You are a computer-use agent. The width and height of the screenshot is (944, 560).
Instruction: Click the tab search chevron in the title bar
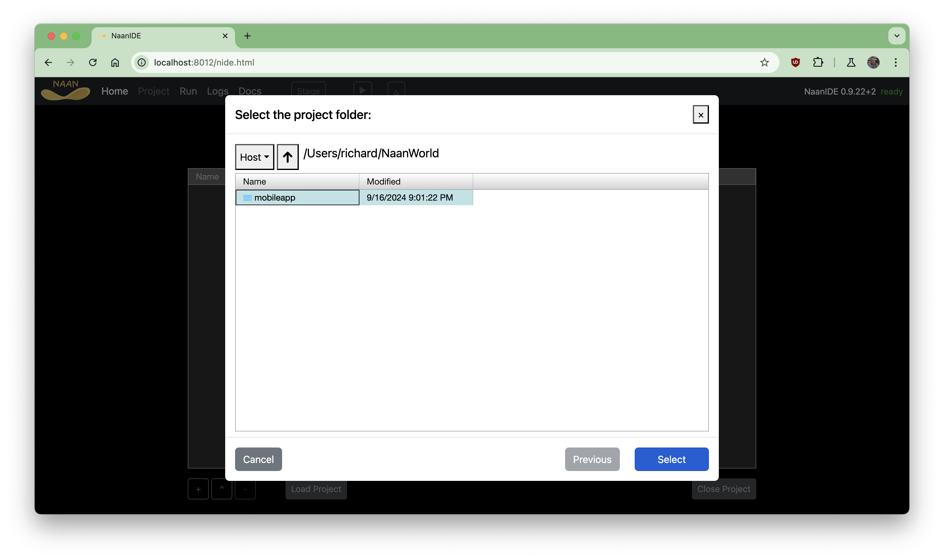tap(897, 36)
